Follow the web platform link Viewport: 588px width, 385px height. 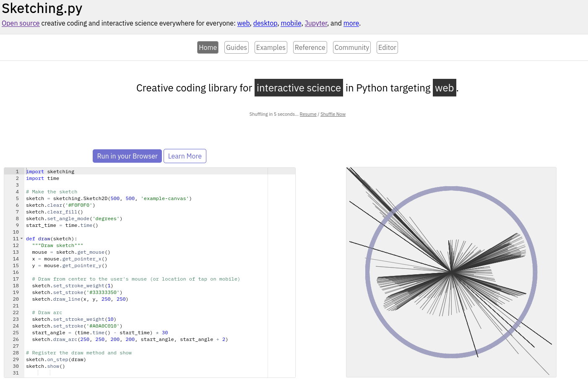[x=243, y=23]
